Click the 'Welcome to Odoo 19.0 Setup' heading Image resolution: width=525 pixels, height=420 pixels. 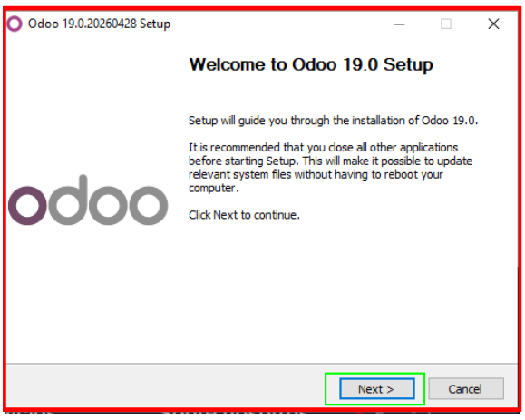point(311,64)
